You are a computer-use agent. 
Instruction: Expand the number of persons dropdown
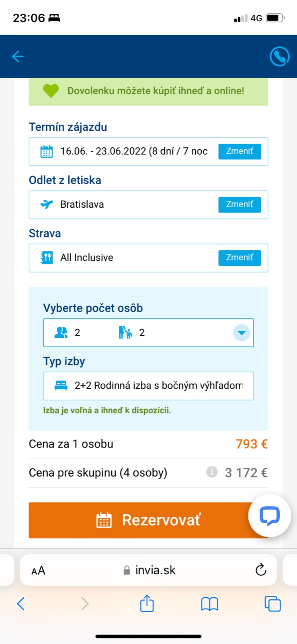point(242,333)
